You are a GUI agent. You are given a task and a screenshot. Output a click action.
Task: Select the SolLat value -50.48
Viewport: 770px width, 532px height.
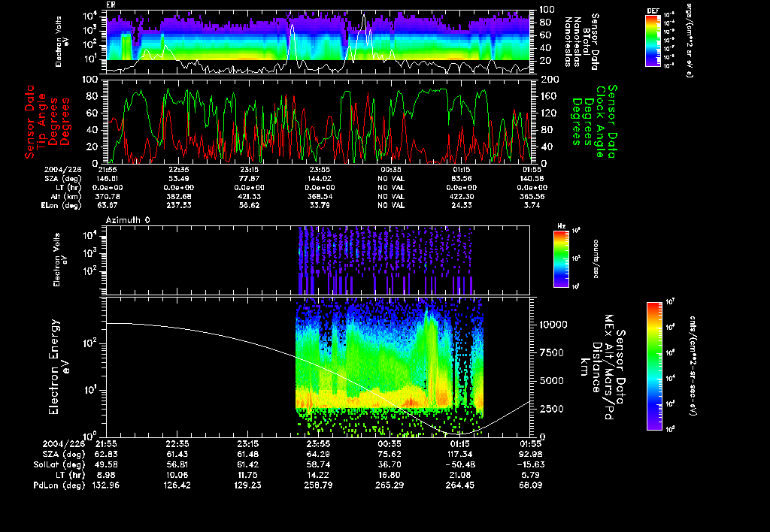pyautogui.click(x=462, y=466)
